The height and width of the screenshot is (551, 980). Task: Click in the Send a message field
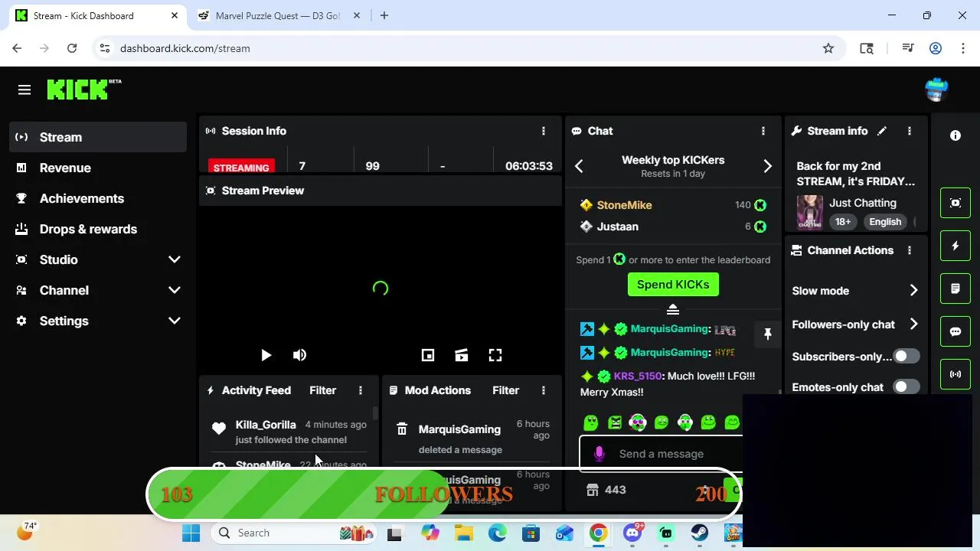point(661,454)
